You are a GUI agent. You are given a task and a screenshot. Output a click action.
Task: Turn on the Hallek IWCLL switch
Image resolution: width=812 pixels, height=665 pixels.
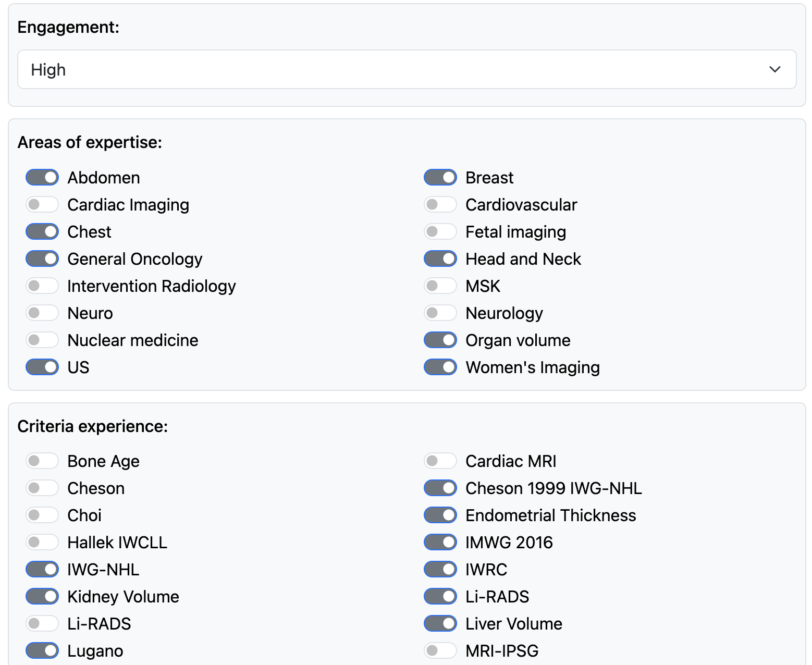pyautogui.click(x=42, y=542)
